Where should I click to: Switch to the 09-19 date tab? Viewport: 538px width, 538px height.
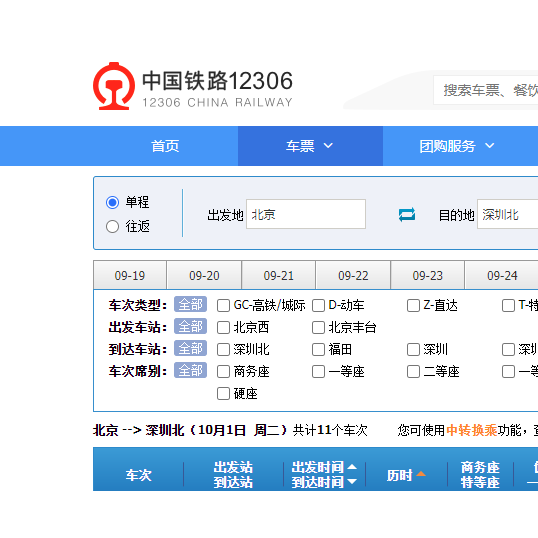(x=130, y=275)
